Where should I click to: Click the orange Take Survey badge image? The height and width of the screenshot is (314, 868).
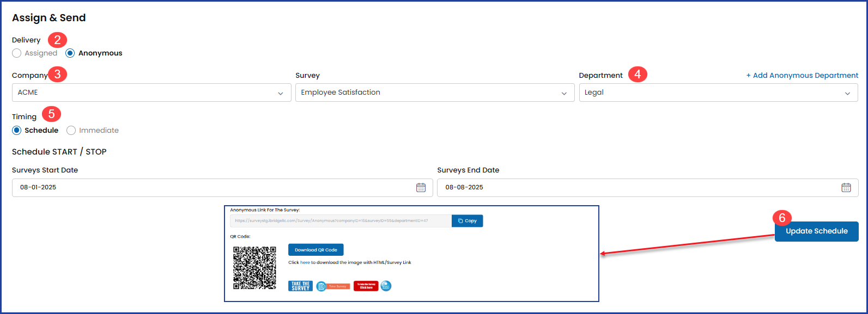pyautogui.click(x=333, y=286)
